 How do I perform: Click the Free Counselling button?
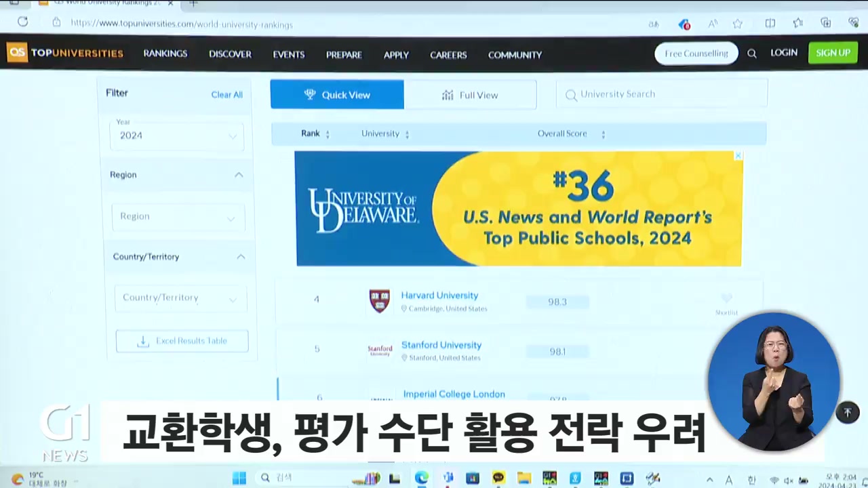(696, 54)
